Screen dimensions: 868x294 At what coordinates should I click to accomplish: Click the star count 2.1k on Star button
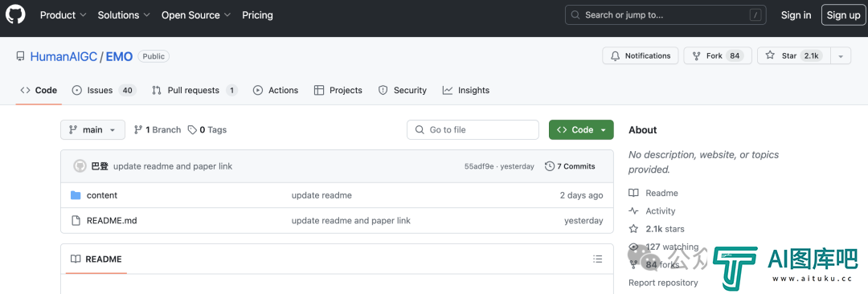coord(811,56)
